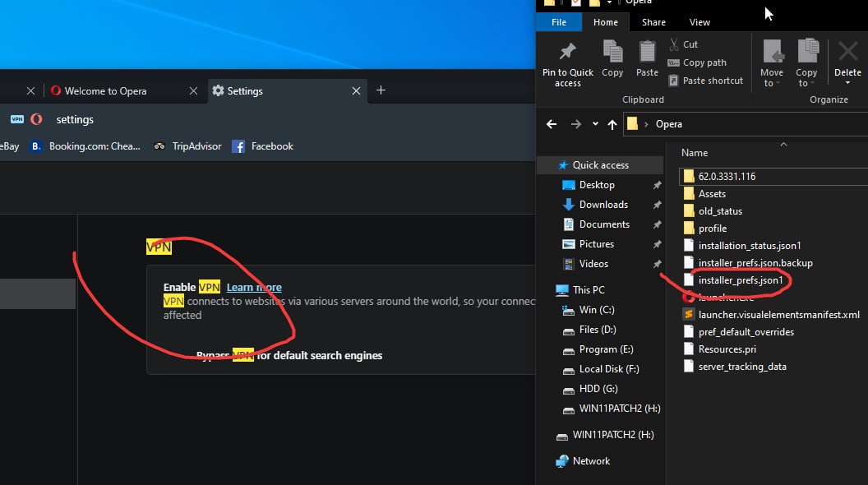
Task: Go forward in File Explorer
Action: (x=575, y=124)
